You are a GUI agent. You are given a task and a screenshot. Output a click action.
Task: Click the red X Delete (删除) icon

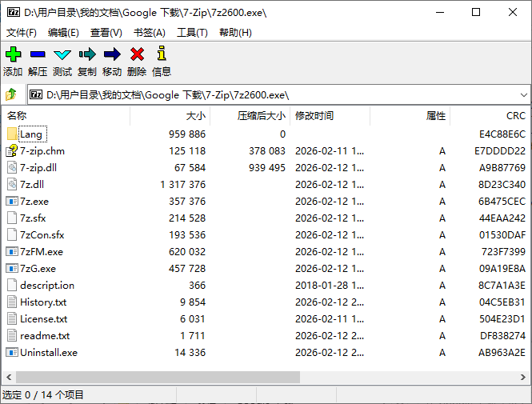(x=137, y=54)
